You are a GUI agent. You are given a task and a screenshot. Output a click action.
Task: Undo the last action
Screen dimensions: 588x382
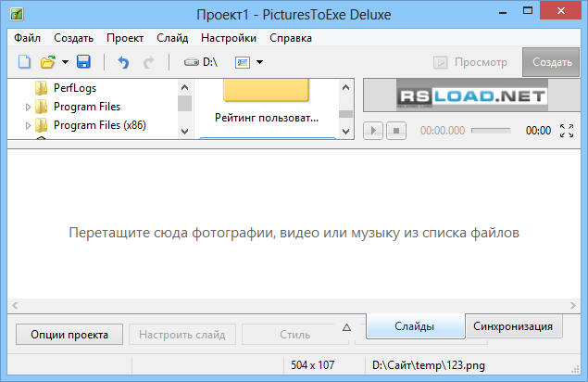[123, 62]
